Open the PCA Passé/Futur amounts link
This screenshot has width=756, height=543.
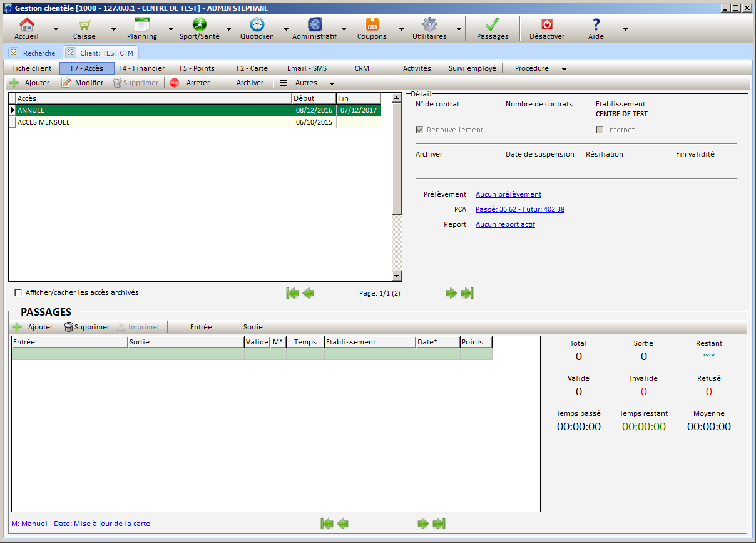point(520,209)
